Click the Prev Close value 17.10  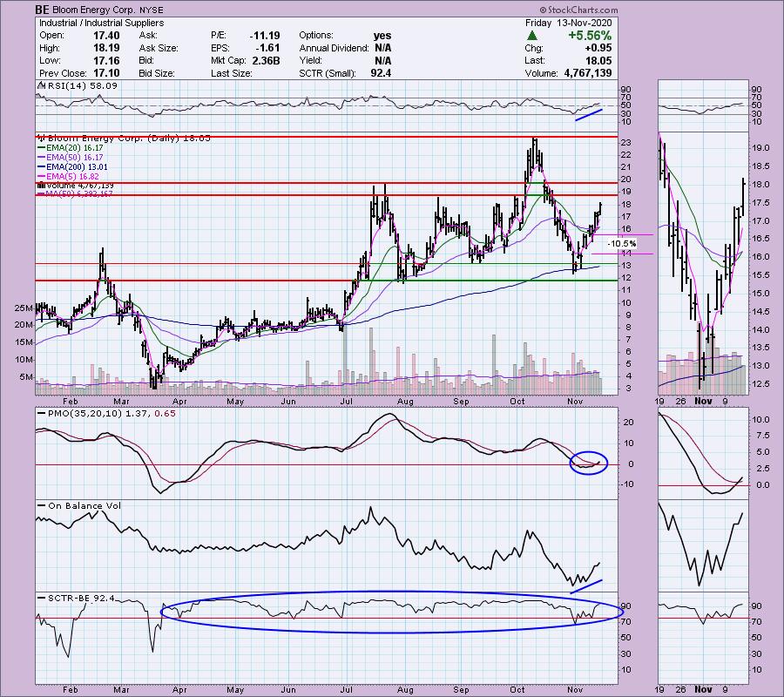[106, 73]
